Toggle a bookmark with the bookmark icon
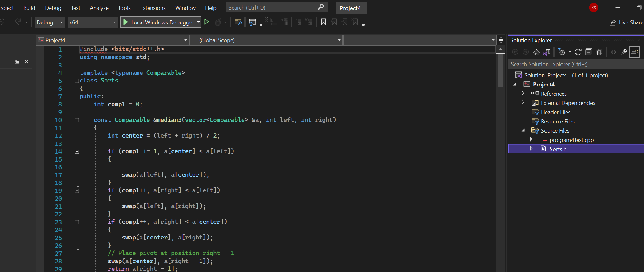644x272 pixels. pos(323,22)
